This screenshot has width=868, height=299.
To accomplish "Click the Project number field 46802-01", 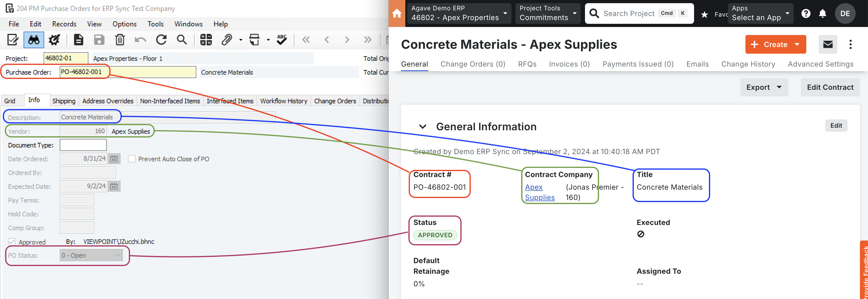I will tap(66, 58).
